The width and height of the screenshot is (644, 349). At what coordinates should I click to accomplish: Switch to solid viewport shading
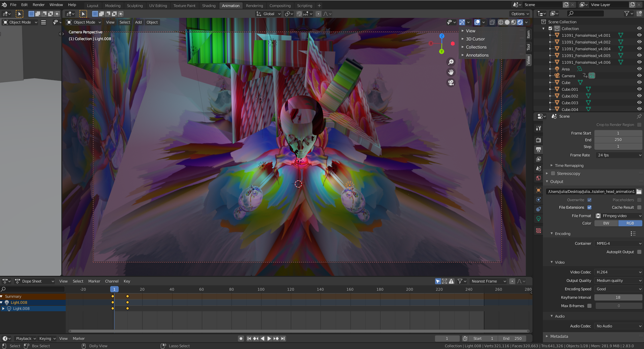[507, 22]
